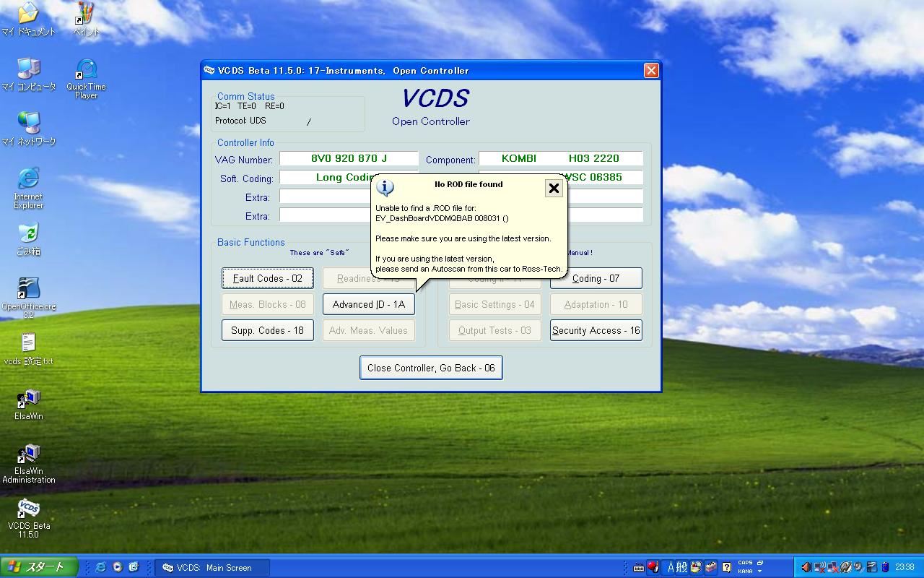Launch ElsaWin desktop shortcut
Viewport: 924px width, 578px height.
point(28,404)
